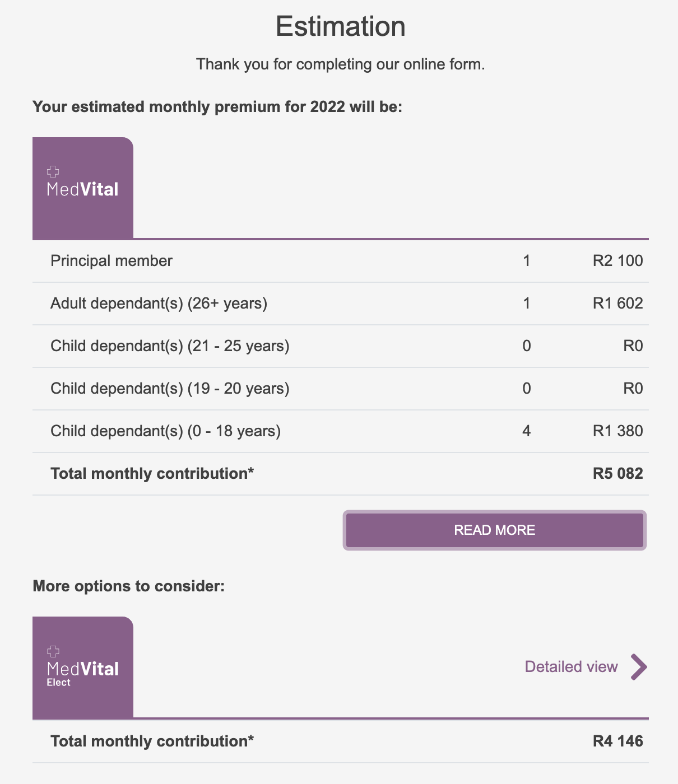
Task: Click the READ MORE button
Action: click(494, 530)
